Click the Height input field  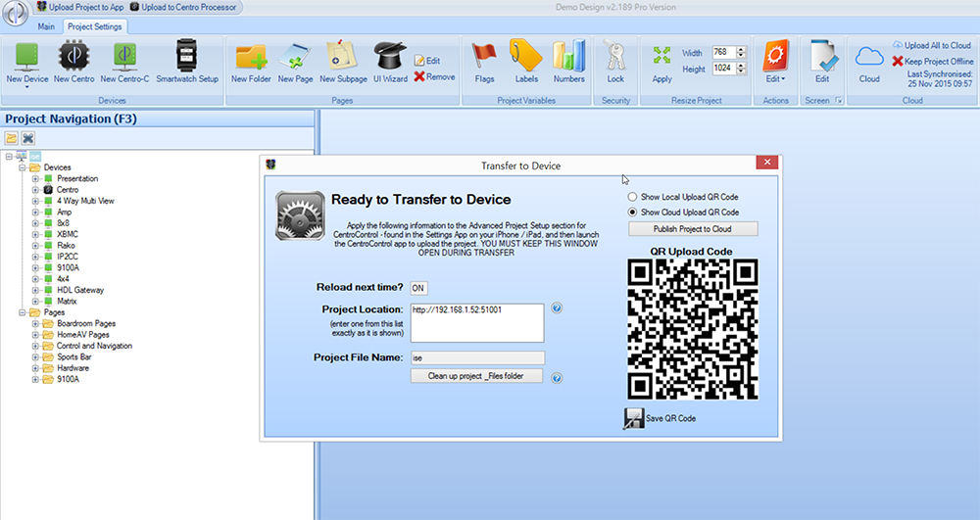724,68
